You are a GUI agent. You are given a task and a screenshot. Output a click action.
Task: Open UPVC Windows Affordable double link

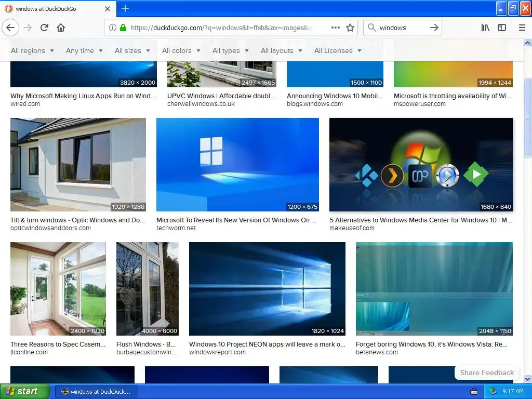coord(221,96)
